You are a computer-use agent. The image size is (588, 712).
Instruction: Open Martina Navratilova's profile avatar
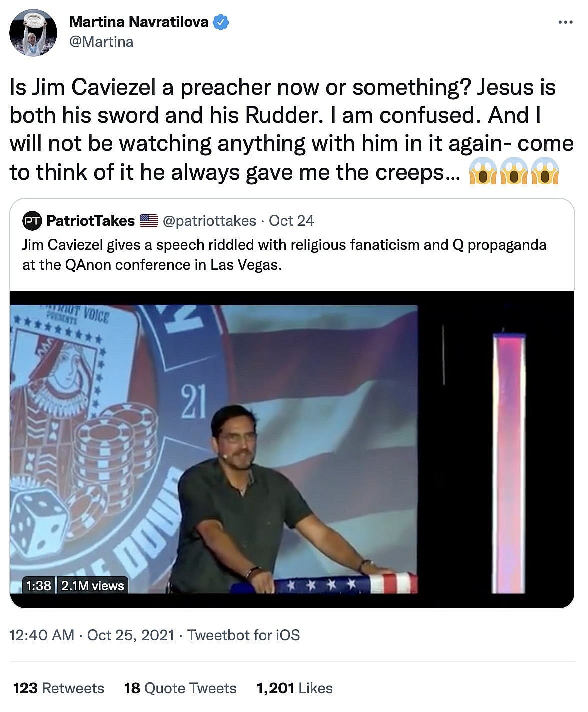click(x=33, y=32)
